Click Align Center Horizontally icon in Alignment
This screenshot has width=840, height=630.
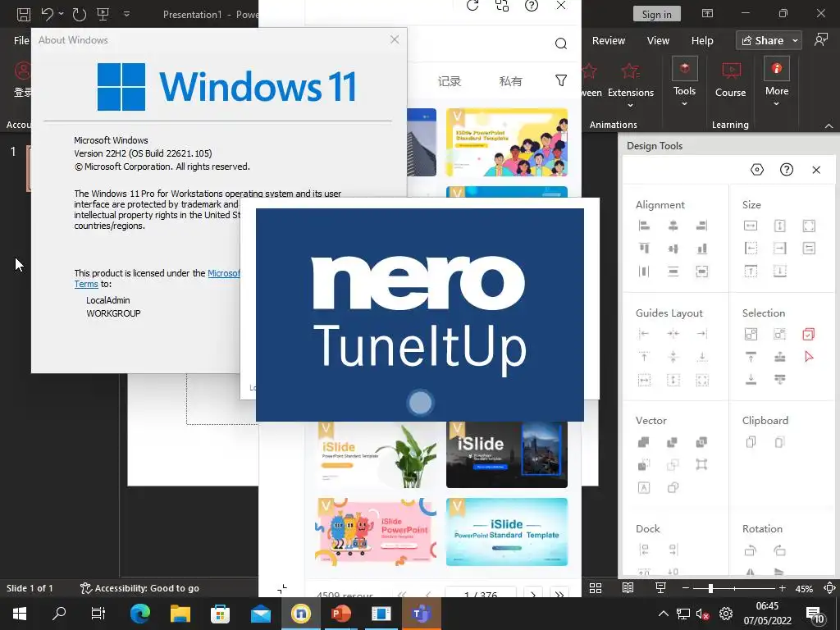point(673,226)
